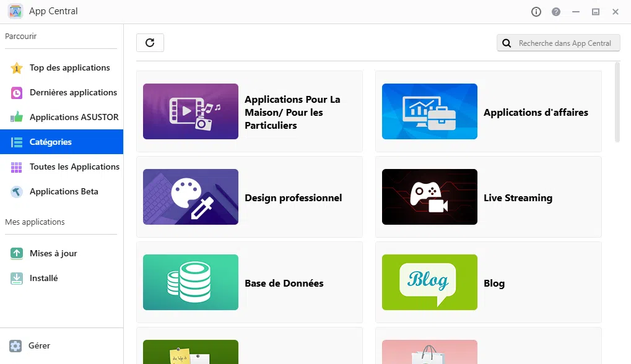Open Applications ASUSTOR section
The image size is (631, 364).
click(x=61, y=117)
